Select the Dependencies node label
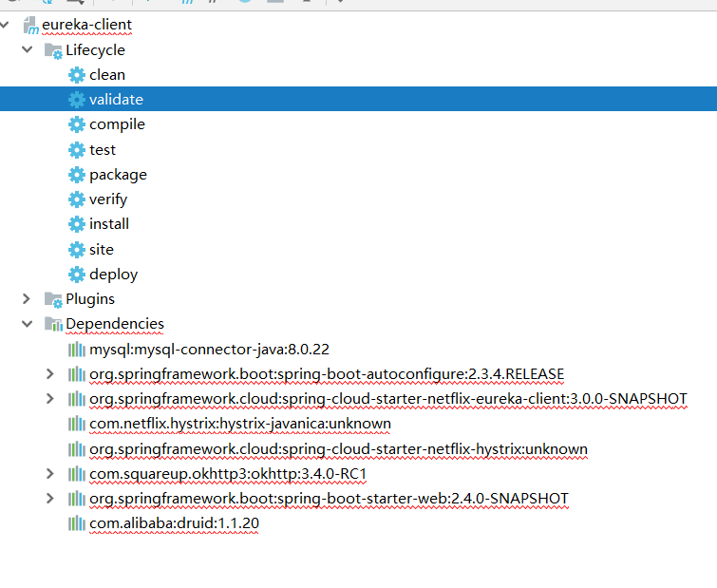The image size is (717, 588). 115,324
